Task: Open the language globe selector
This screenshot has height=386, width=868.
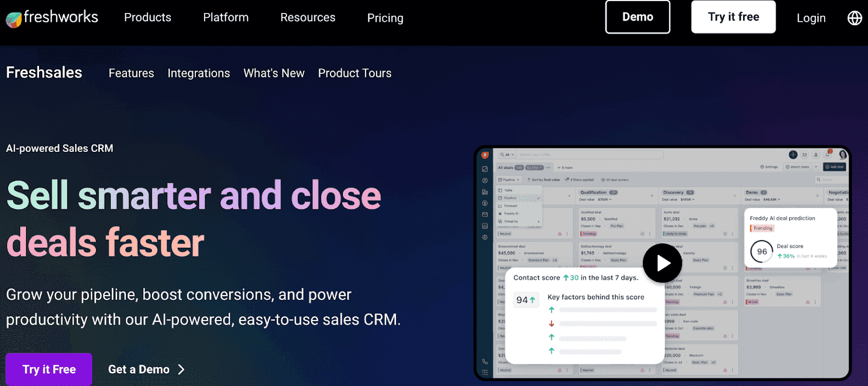Action: 854,18
